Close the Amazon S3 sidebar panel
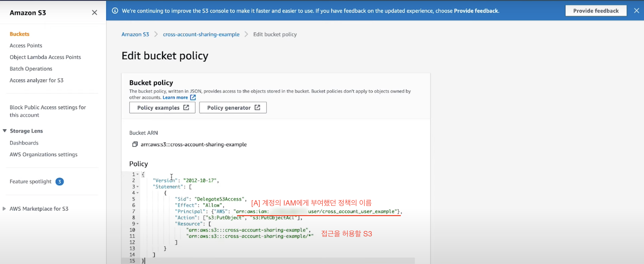 94,13
